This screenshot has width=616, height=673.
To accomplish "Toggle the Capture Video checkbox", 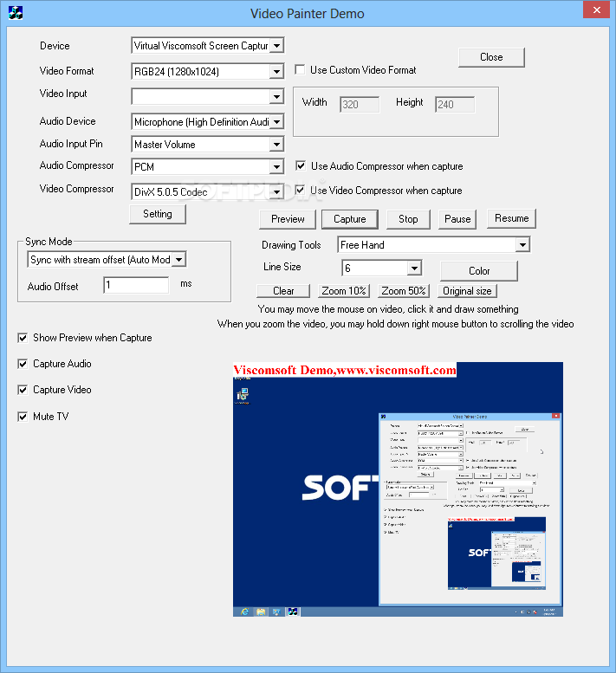I will pyautogui.click(x=23, y=390).
